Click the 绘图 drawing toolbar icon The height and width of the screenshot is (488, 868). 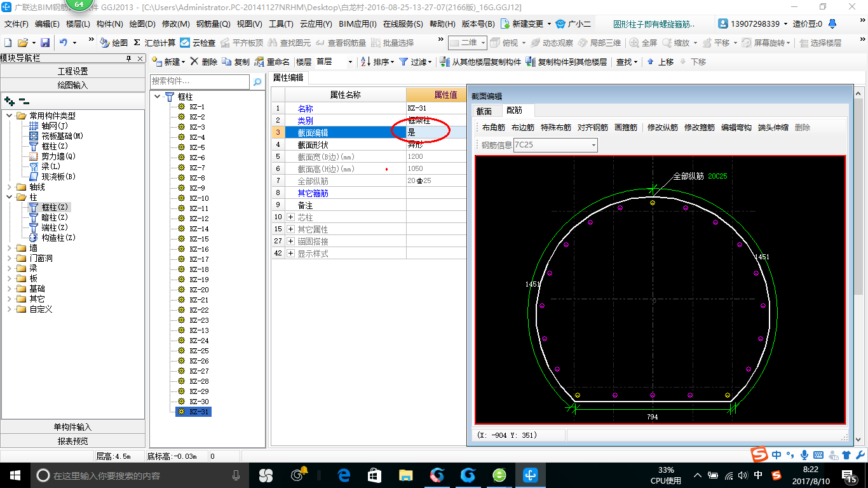click(105, 43)
